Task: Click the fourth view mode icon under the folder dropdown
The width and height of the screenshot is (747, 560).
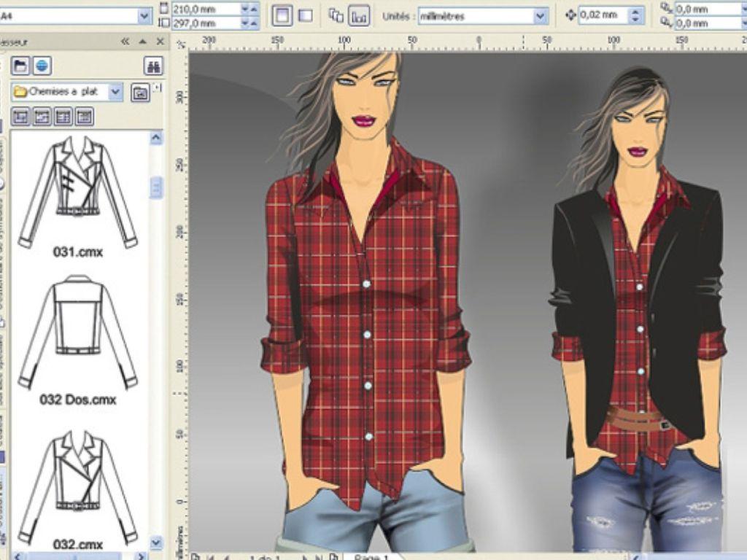Action: coord(84,116)
